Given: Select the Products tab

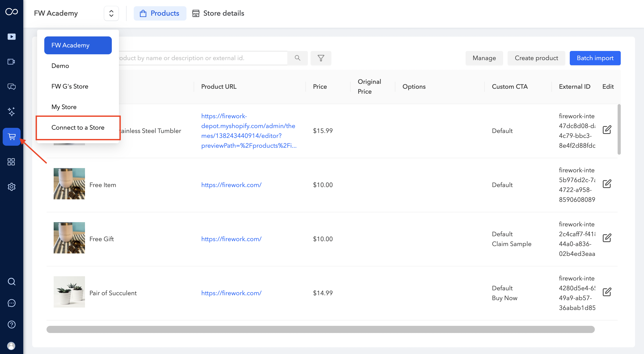Looking at the screenshot, I should pyautogui.click(x=160, y=13).
